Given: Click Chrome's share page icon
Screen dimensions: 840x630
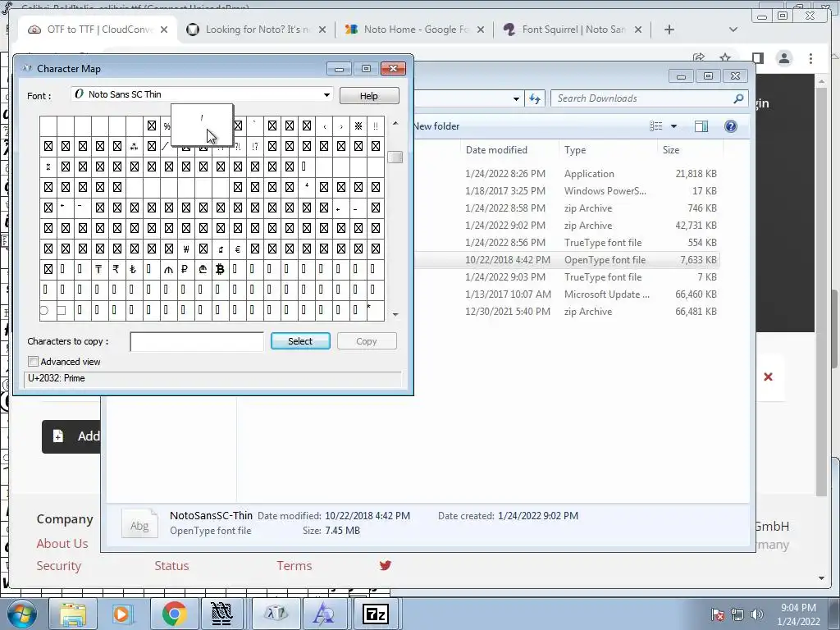Looking at the screenshot, I should click(x=699, y=57).
